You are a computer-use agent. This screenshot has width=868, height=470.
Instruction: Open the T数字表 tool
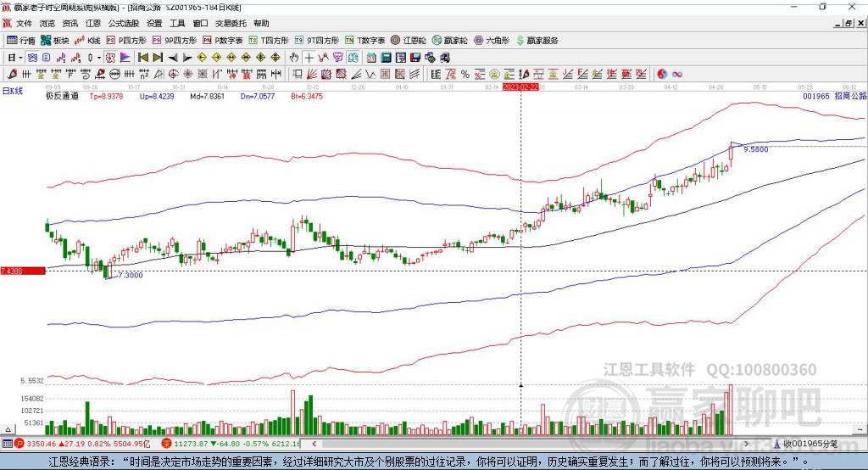coord(364,41)
